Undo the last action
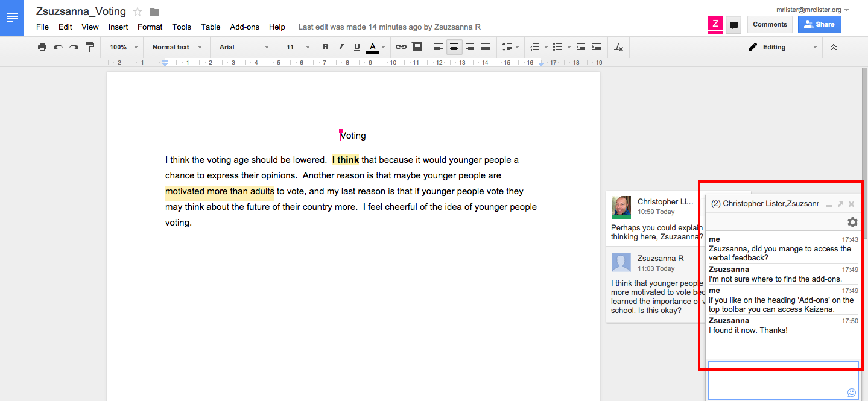The height and width of the screenshot is (401, 868). (58, 47)
